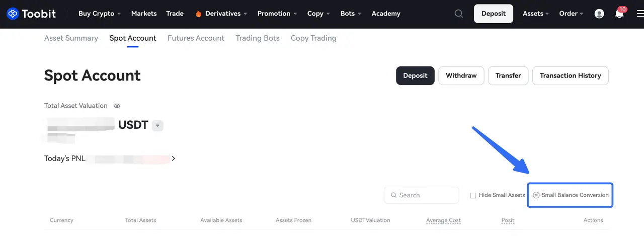Switch to the Futures Account tab
The width and height of the screenshot is (644, 236).
click(x=196, y=38)
